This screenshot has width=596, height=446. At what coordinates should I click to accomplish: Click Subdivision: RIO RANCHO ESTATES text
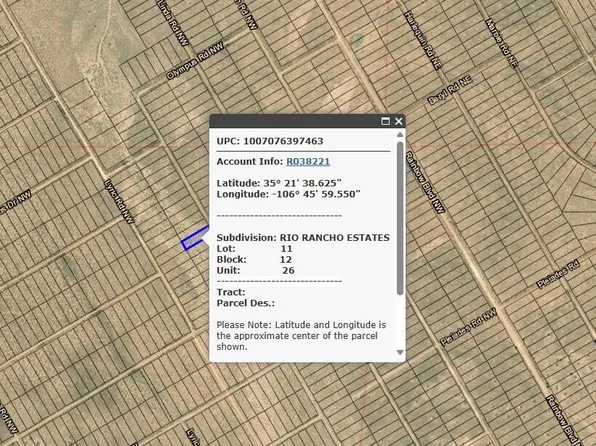tap(303, 238)
